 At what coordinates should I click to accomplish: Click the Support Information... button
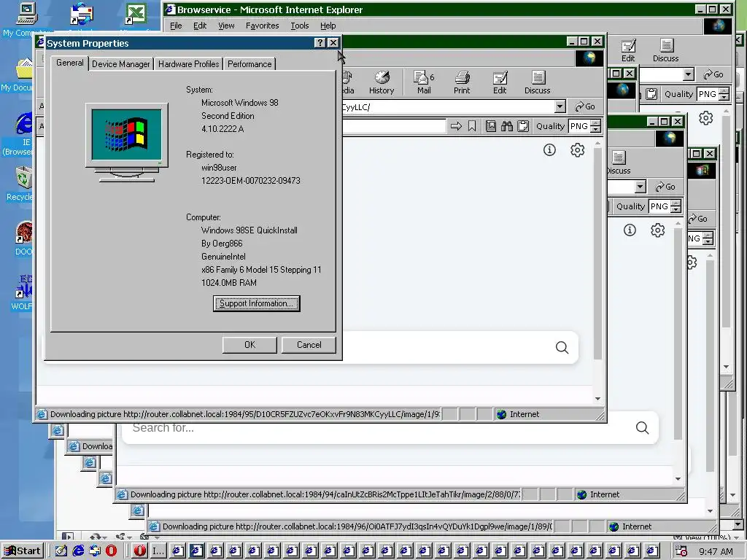tap(256, 303)
